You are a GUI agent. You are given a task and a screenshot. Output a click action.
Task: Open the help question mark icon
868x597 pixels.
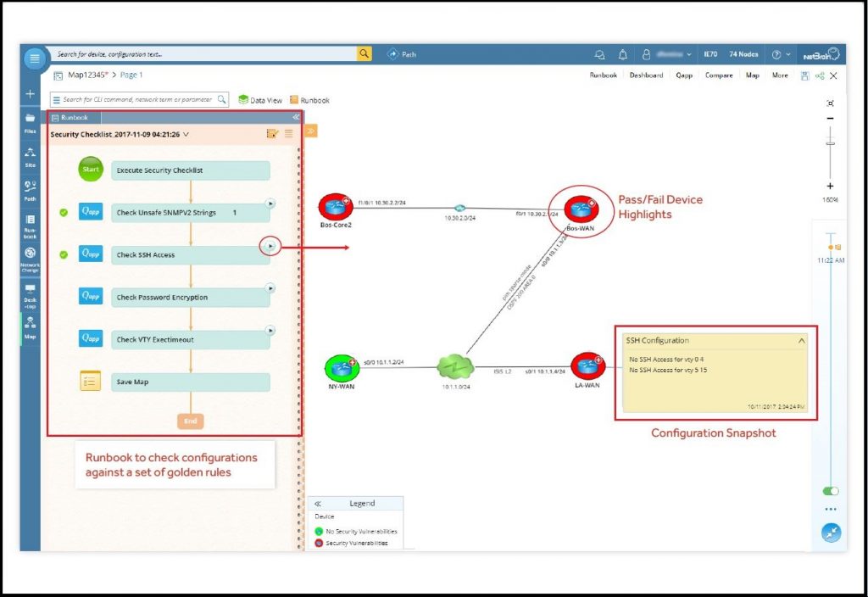(776, 54)
